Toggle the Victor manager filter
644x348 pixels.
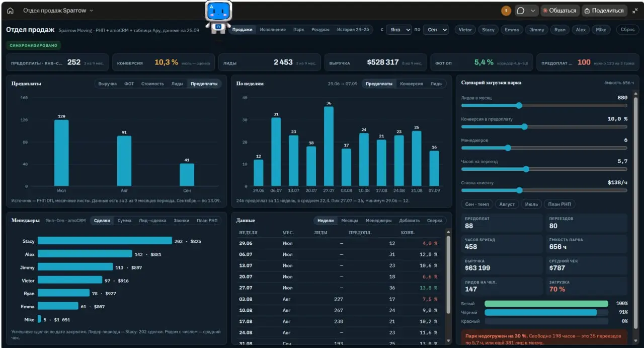tap(465, 30)
